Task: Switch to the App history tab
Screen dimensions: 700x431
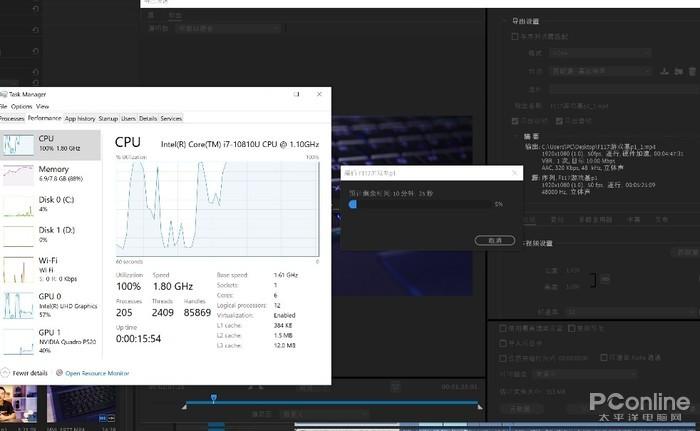Action: pyautogui.click(x=80, y=118)
